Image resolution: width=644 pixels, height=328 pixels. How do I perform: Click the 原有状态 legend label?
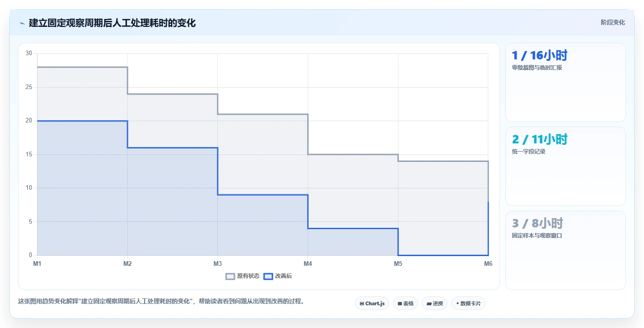click(x=248, y=276)
